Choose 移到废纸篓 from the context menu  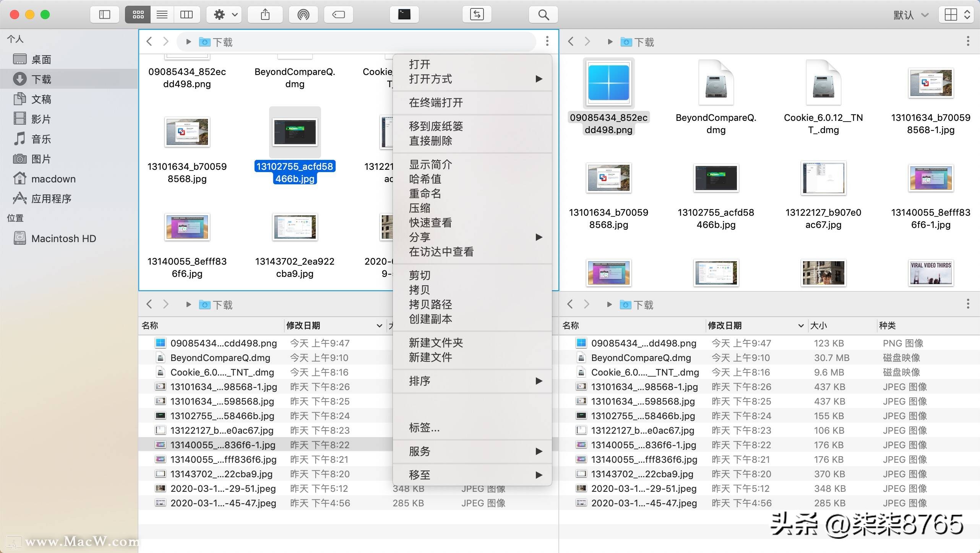click(x=435, y=126)
